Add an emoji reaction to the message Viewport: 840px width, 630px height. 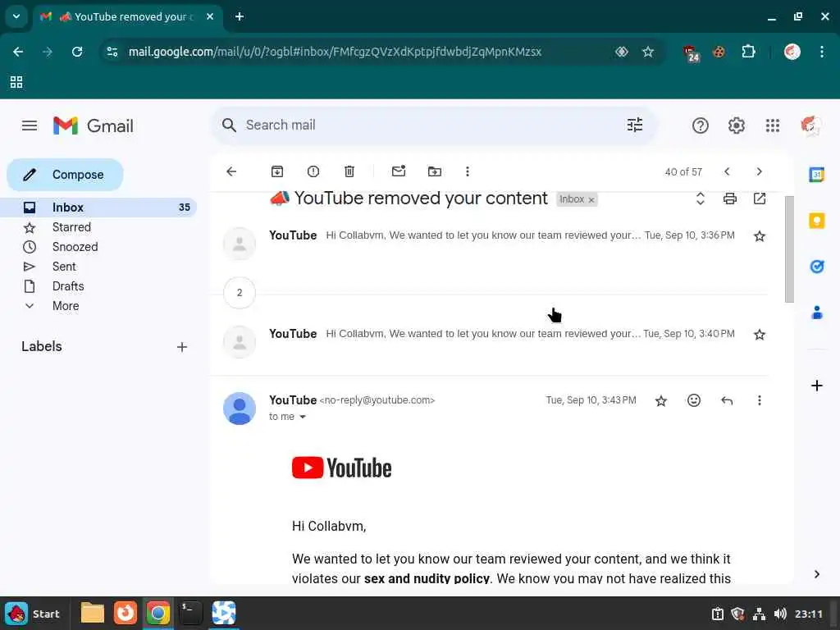click(694, 400)
